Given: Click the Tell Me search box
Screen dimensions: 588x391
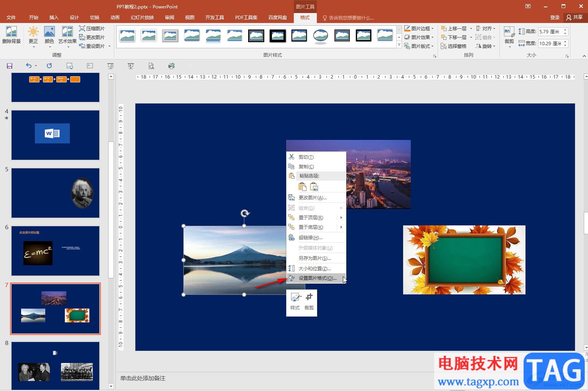Looking at the screenshot, I should [x=349, y=18].
